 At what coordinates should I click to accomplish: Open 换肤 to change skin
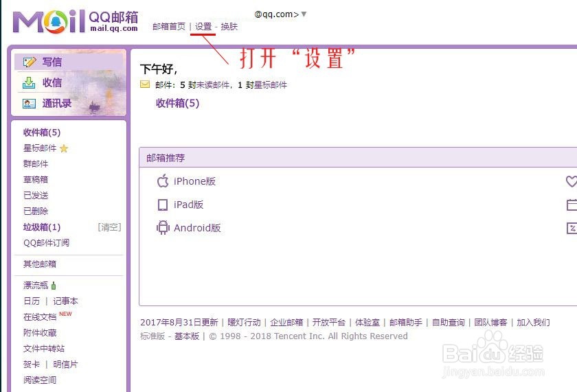click(229, 27)
